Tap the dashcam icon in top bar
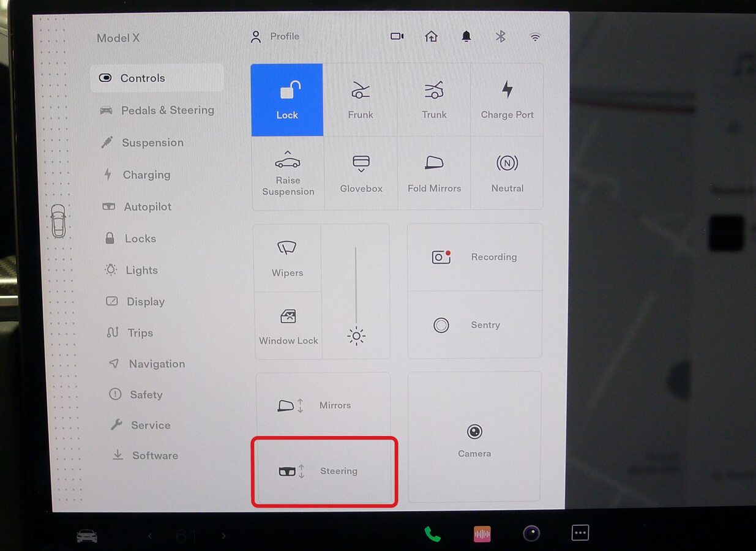This screenshot has height=551, width=756. coord(397,37)
